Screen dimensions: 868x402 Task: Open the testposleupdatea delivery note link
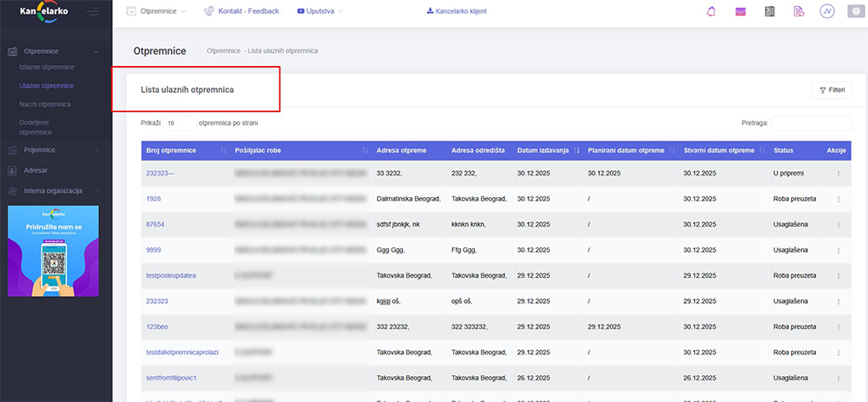tap(171, 275)
